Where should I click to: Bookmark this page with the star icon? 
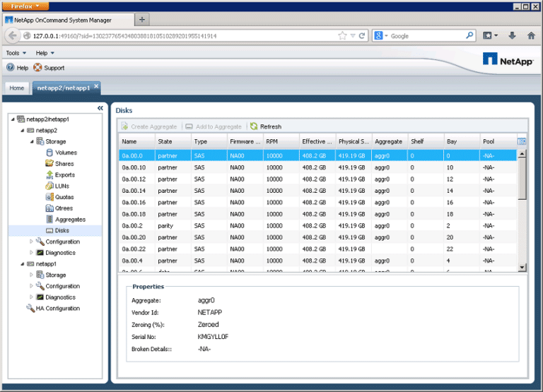coord(342,35)
